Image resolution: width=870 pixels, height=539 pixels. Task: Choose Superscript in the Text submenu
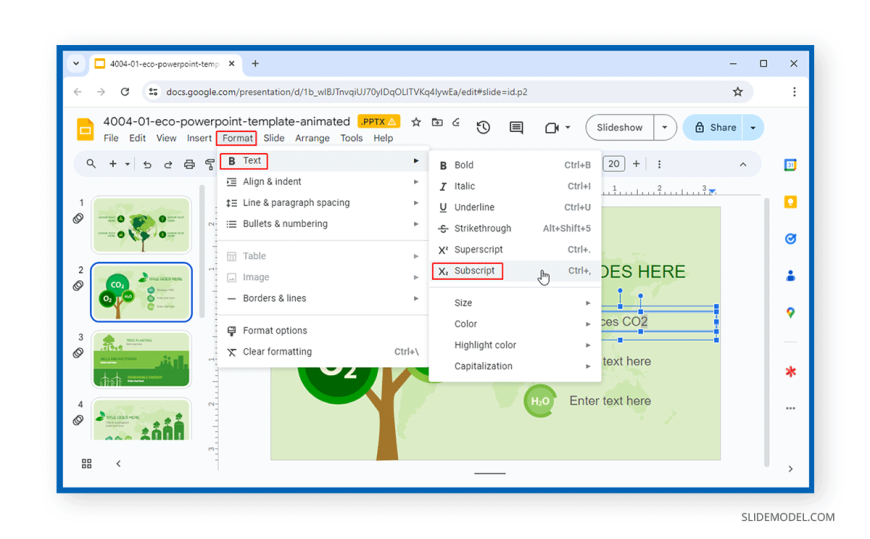click(x=515, y=250)
